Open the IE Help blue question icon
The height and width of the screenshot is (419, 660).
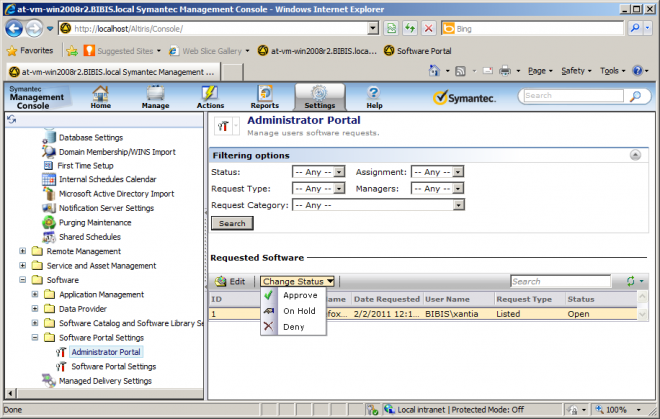638,71
